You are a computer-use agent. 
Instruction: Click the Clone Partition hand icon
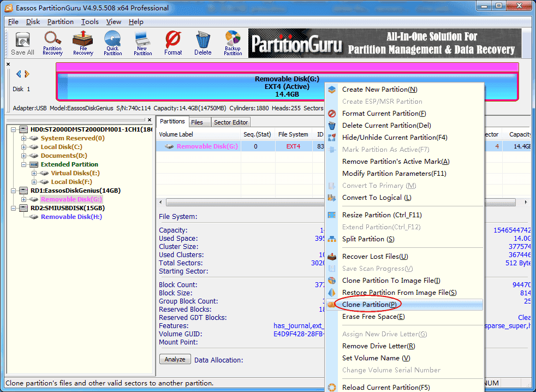point(331,305)
